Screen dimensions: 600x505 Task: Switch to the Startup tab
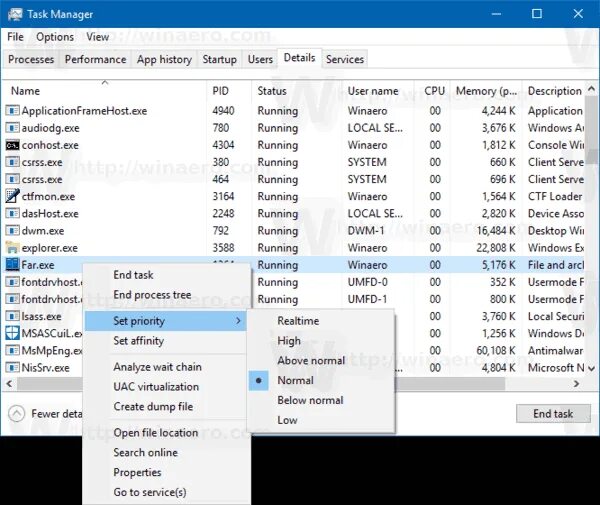click(x=219, y=59)
